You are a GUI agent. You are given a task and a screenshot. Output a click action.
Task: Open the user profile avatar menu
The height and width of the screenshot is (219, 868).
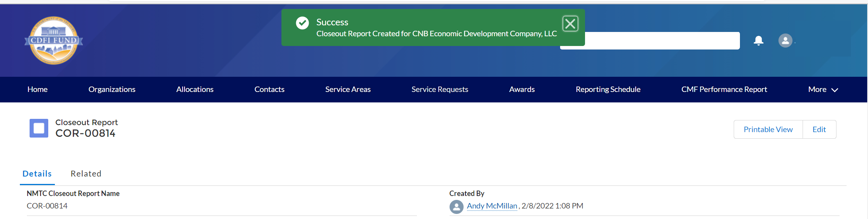click(x=785, y=41)
